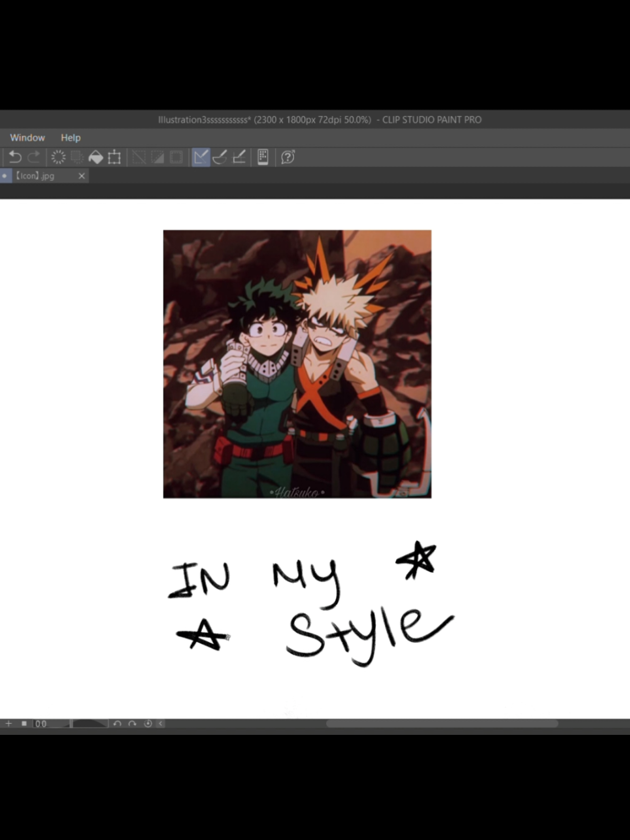Close the [Icon].jpg tab
This screenshot has height=840, width=630.
click(x=82, y=176)
